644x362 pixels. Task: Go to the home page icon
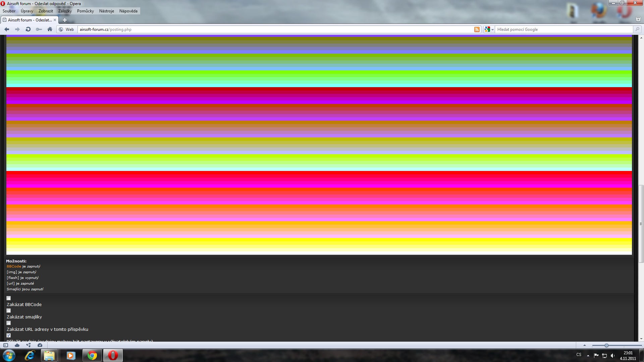point(50,29)
